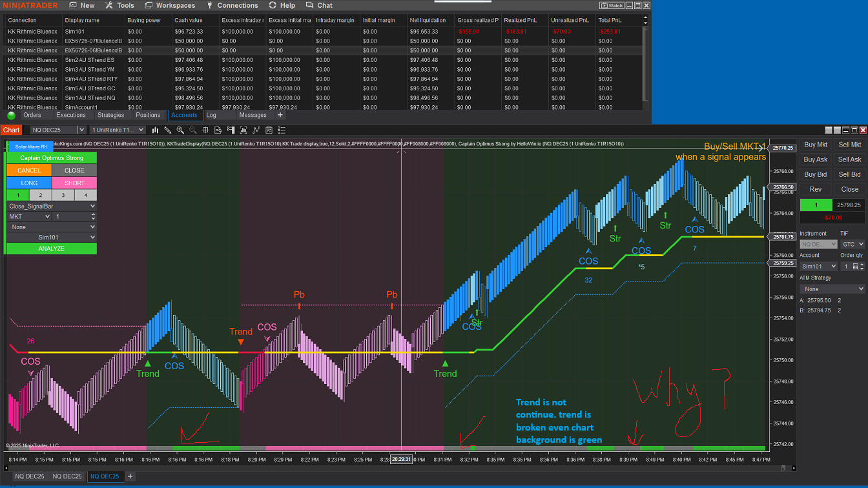
Task: Toggle the SHORT direction button
Action: click(x=74, y=183)
